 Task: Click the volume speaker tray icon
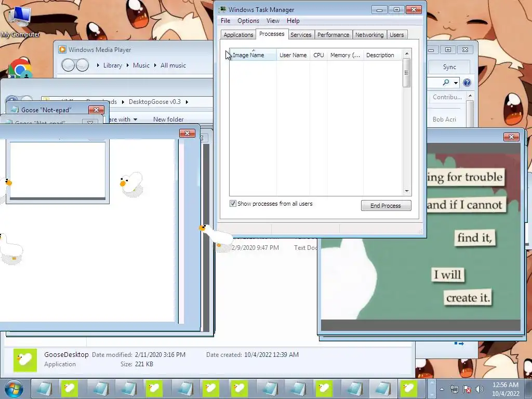480,389
